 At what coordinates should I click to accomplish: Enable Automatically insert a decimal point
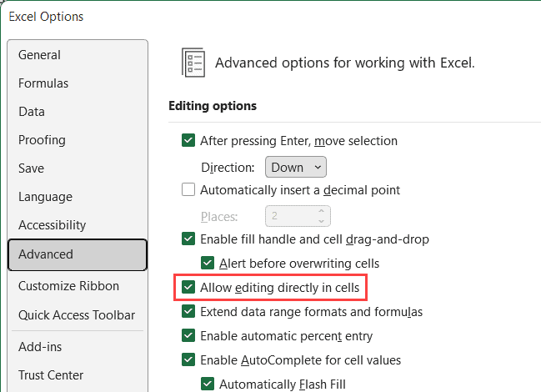click(x=188, y=190)
